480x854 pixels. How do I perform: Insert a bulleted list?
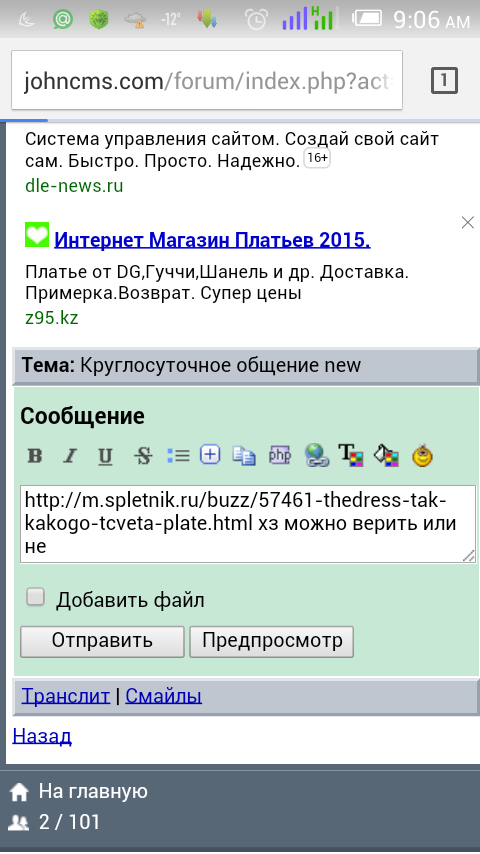coord(178,455)
